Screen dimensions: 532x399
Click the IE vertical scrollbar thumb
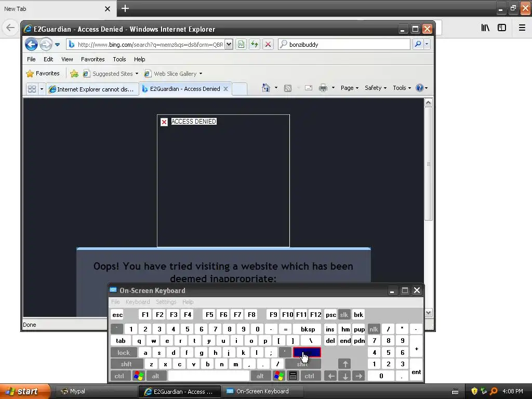429,164
